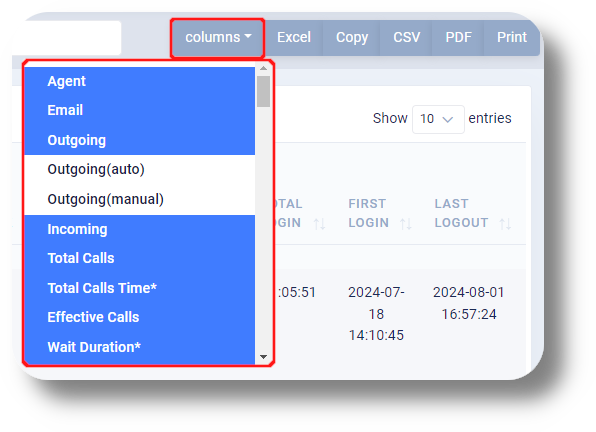The image size is (596, 432).
Task: Export data as CSV
Action: tap(406, 38)
